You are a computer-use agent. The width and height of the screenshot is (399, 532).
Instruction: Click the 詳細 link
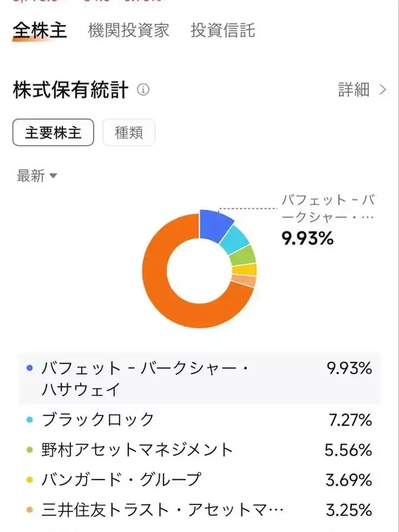(x=354, y=90)
